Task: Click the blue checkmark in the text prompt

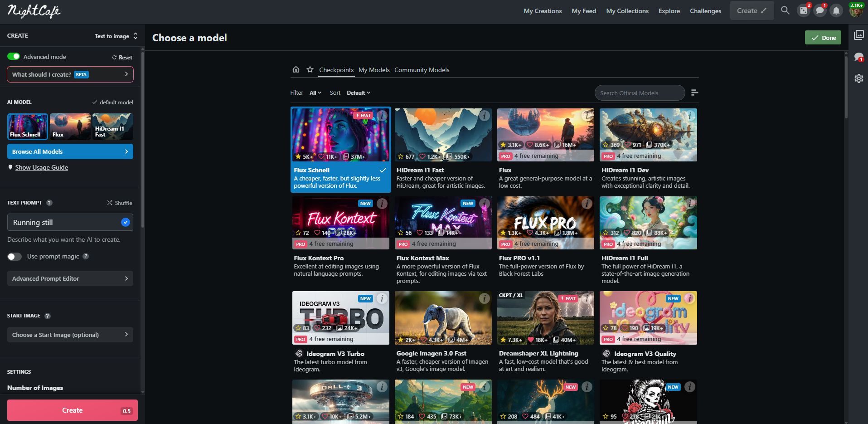Action: point(126,222)
